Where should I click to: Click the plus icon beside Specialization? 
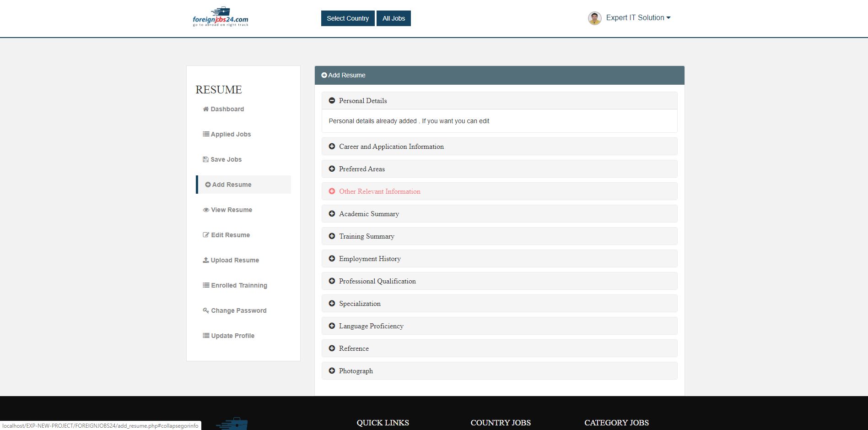(x=332, y=303)
